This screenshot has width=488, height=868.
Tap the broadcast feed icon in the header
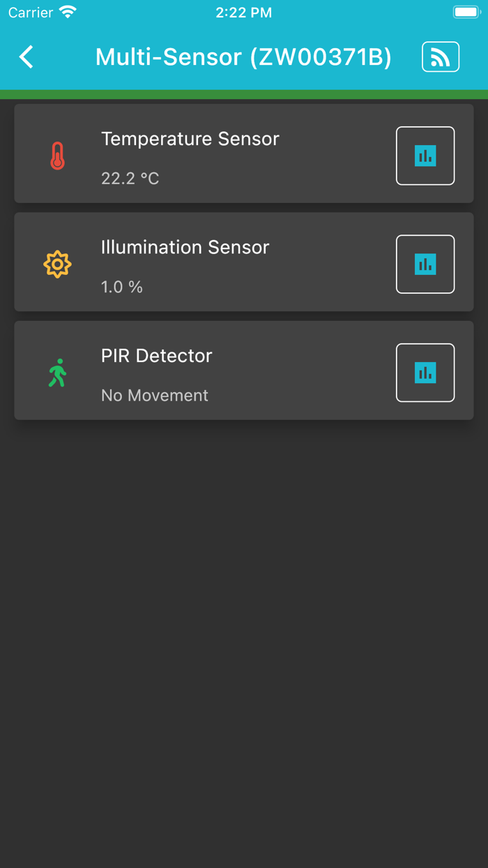[441, 57]
